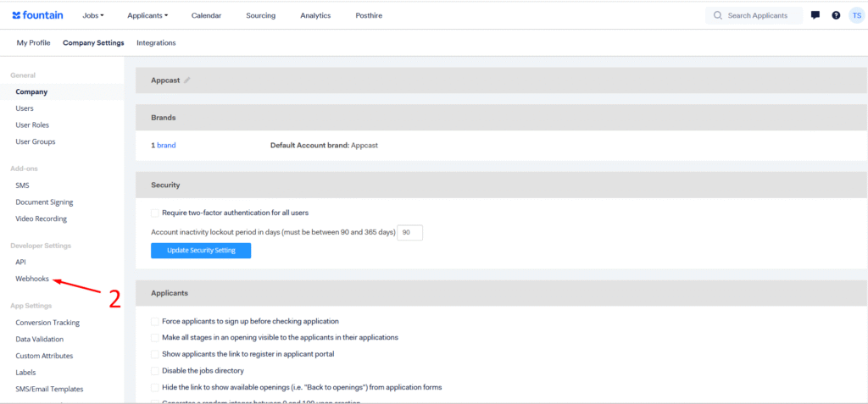Open User Roles in the sidebar

point(32,125)
